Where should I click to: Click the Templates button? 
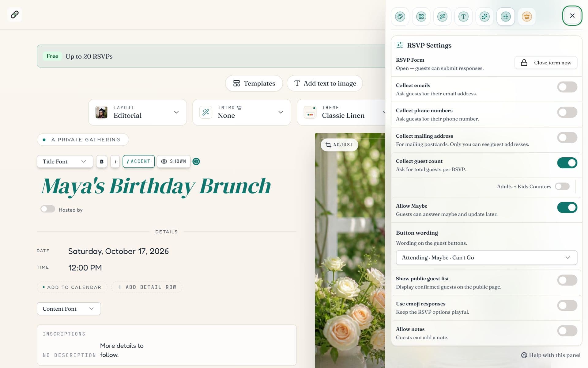click(x=254, y=83)
